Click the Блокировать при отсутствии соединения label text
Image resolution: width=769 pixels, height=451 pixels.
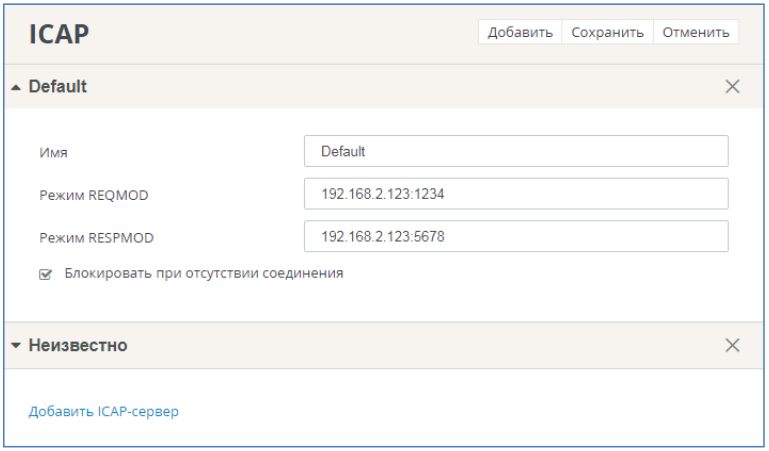tap(204, 273)
